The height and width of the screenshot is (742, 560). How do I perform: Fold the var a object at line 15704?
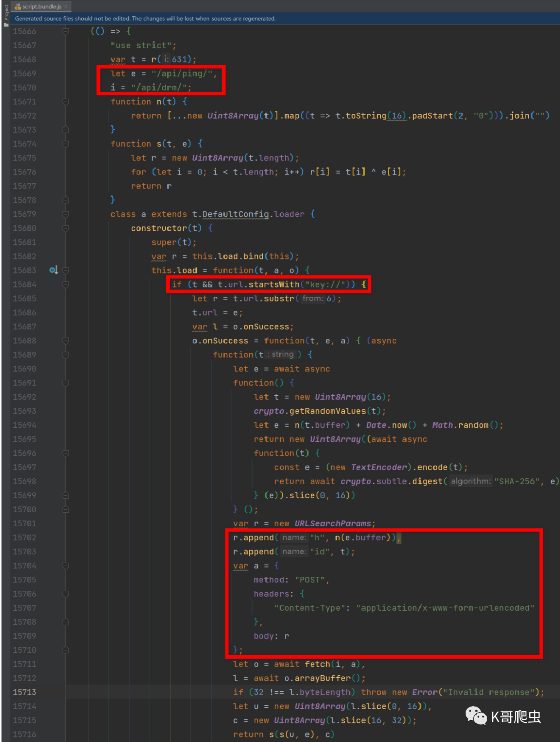pos(66,566)
